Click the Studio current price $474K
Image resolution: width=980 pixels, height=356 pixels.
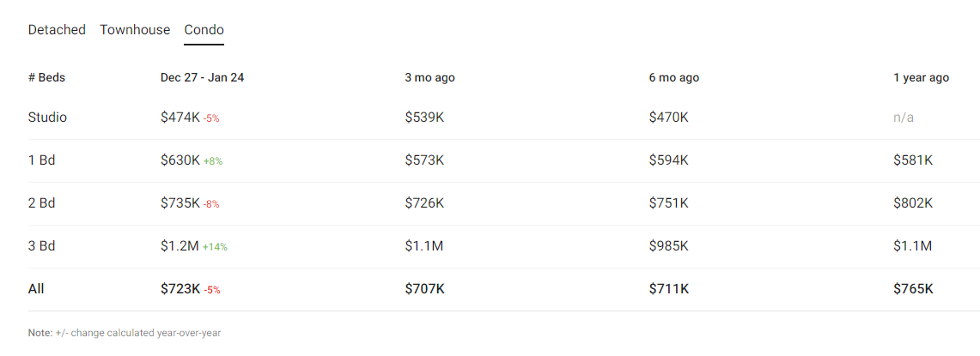coord(180,118)
